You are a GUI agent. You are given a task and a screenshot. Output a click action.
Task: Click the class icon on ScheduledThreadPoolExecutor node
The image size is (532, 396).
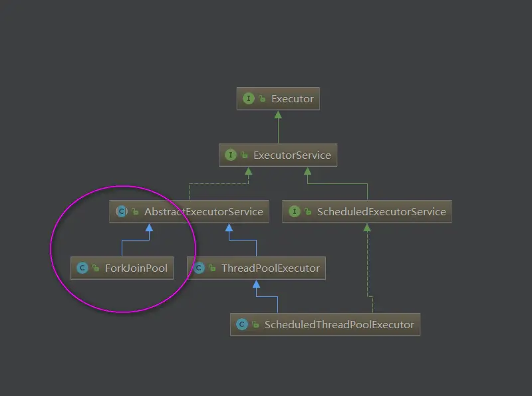tap(242, 324)
